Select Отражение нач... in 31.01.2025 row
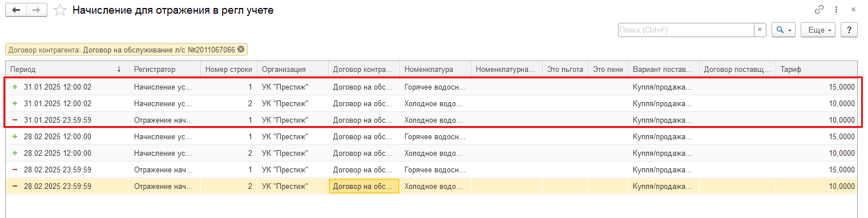This screenshot has height=218, width=868. coord(165,120)
